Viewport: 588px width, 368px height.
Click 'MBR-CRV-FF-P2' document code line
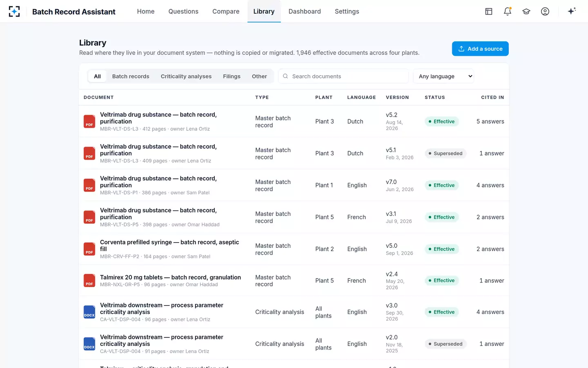[x=155, y=256]
